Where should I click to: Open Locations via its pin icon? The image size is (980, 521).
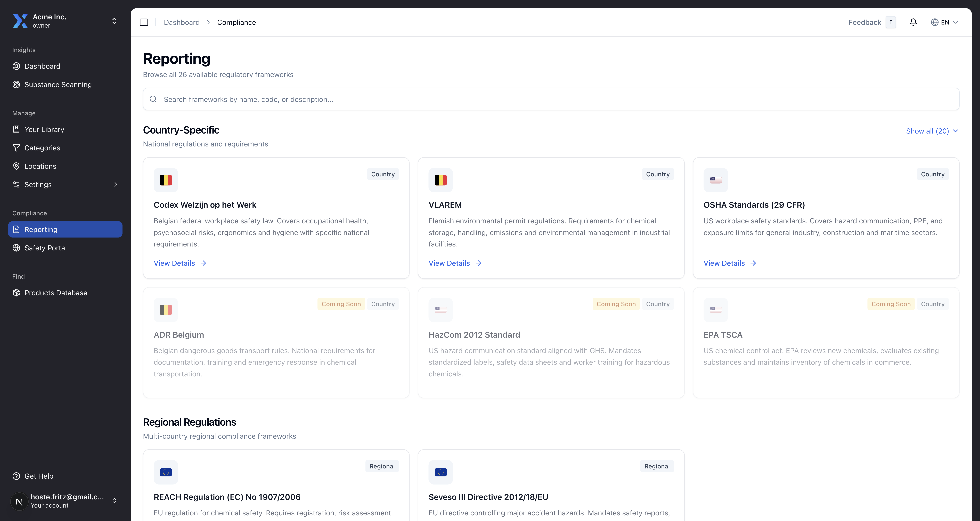(x=16, y=166)
